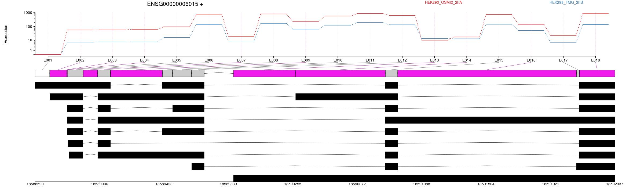644x188 pixels.
Task: Select the red HEK293_OSMI2_2hA legend label
Action: (x=443, y=2)
